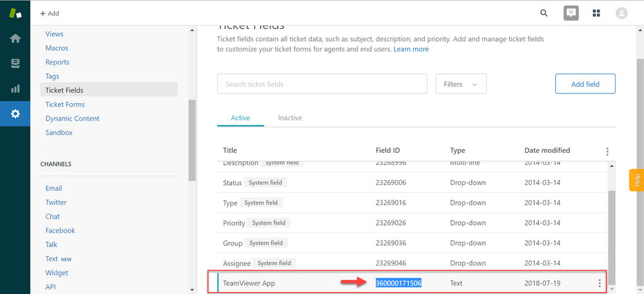644x294 pixels.
Task: Open the Views tickets icon in sidebar
Action: pos(15,64)
